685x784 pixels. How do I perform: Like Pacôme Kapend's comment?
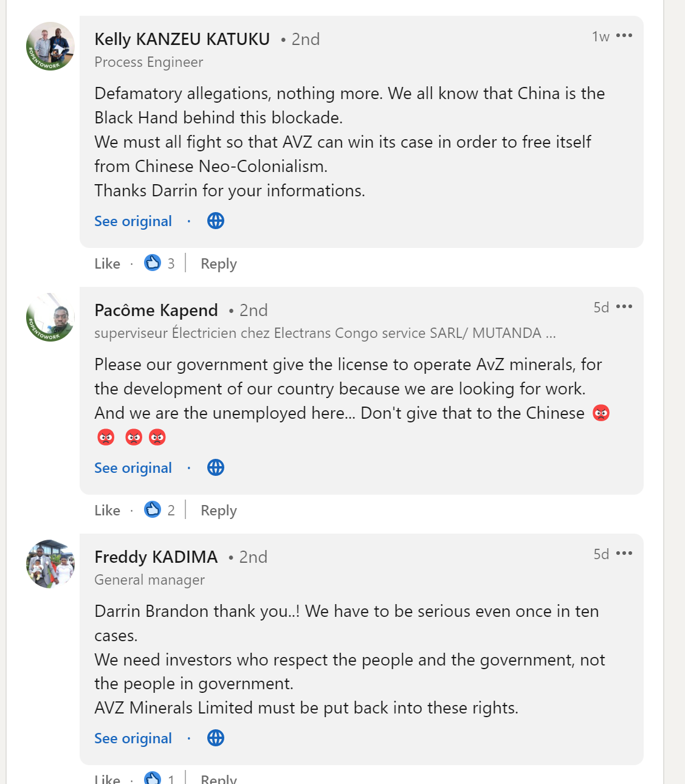(107, 511)
